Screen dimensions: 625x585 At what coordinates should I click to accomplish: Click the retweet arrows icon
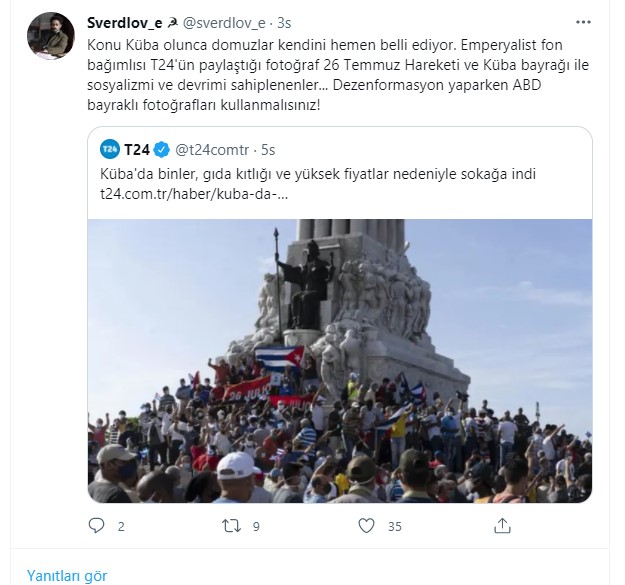pyautogui.click(x=232, y=526)
